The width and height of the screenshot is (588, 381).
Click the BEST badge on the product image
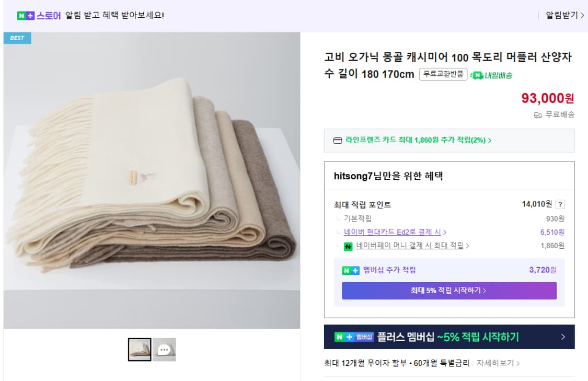click(17, 38)
